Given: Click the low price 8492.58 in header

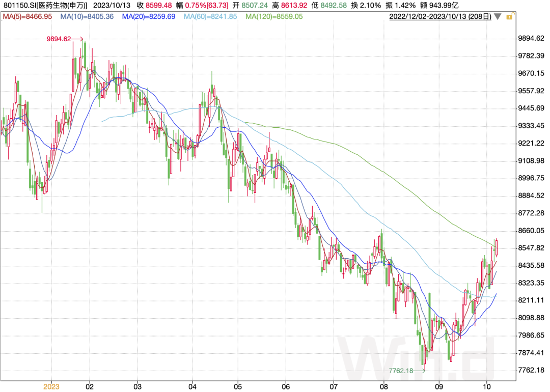Looking at the screenshot, I should coord(334,6).
